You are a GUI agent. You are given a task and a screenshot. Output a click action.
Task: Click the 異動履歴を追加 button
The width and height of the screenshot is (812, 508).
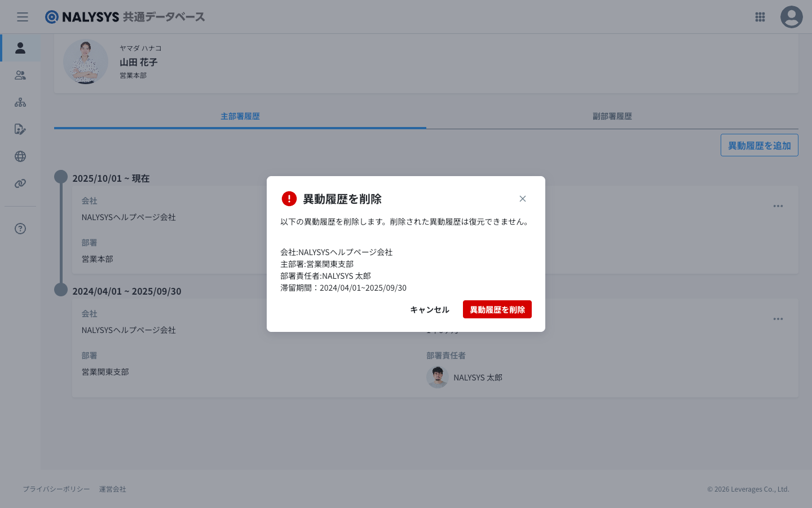coord(759,145)
